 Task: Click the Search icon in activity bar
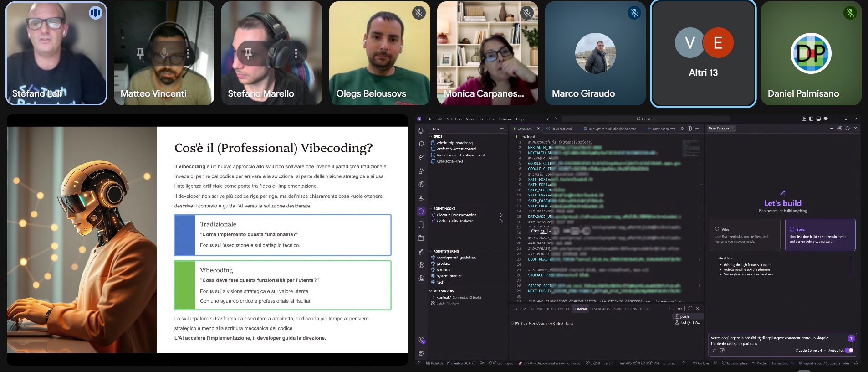coord(421,144)
